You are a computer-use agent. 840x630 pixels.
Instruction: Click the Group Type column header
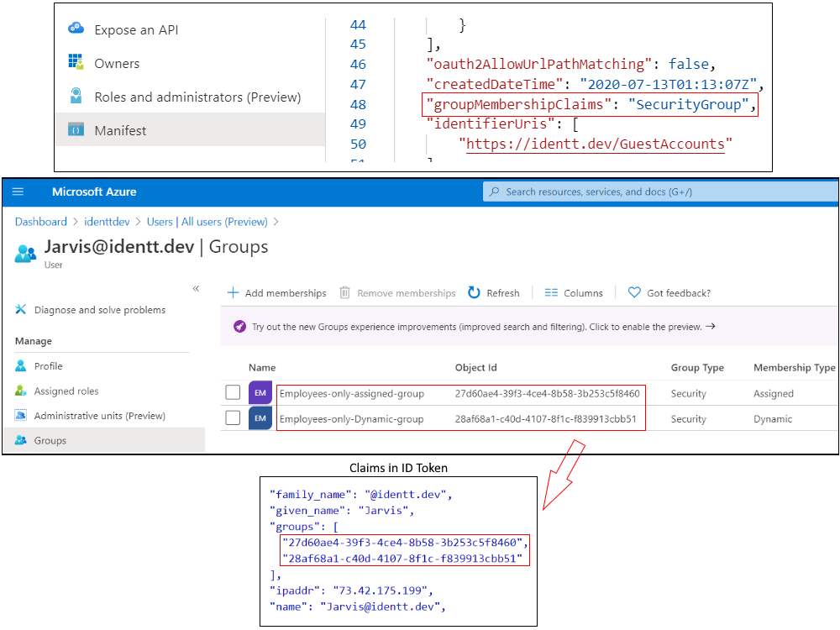(697, 368)
